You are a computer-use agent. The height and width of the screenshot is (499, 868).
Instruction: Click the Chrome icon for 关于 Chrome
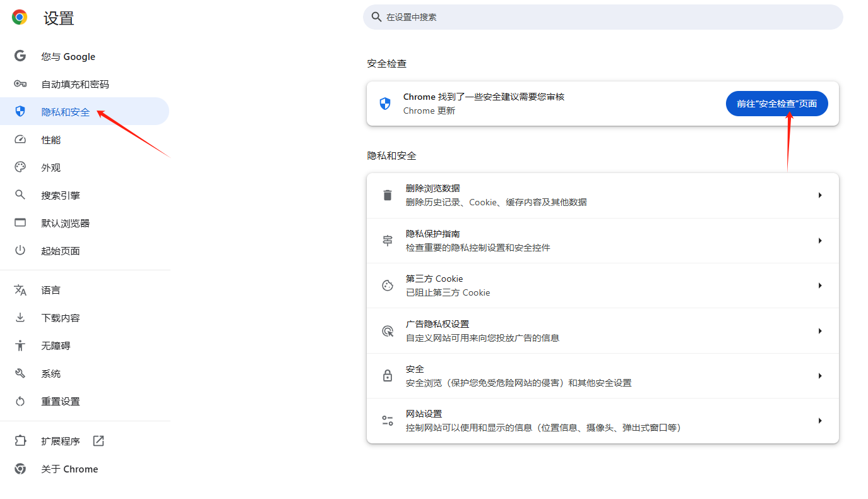[20, 469]
